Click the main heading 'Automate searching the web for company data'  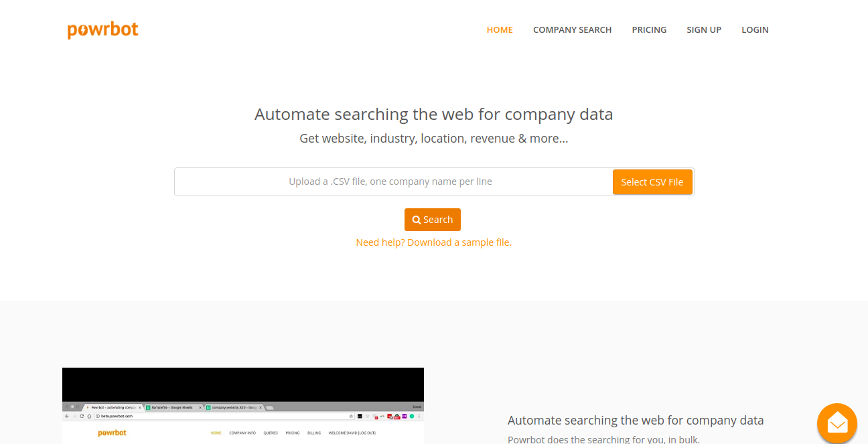coord(434,114)
